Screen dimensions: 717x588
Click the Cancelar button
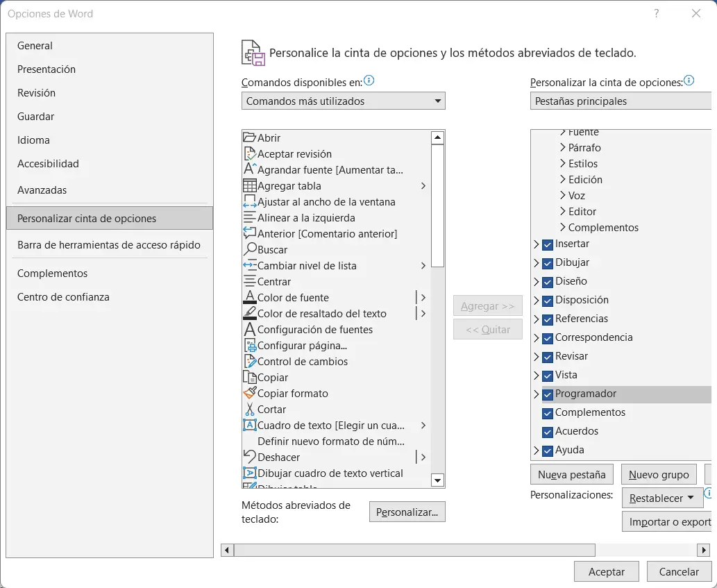point(679,571)
